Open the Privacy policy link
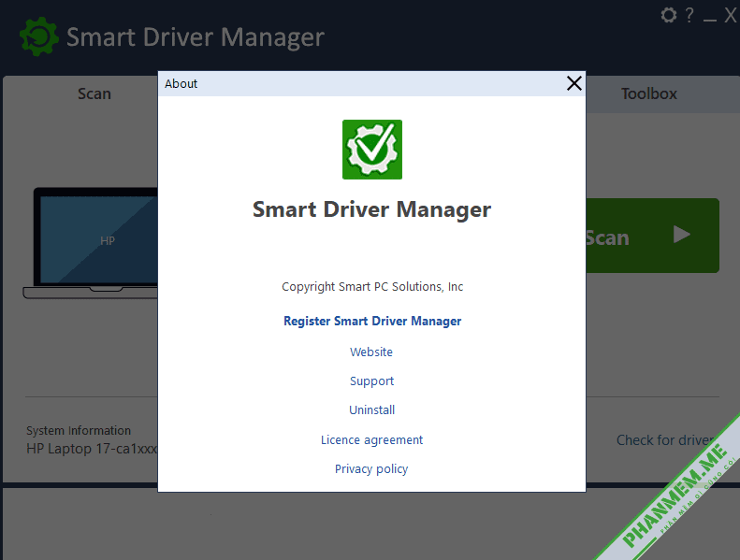740x560 pixels. click(371, 469)
